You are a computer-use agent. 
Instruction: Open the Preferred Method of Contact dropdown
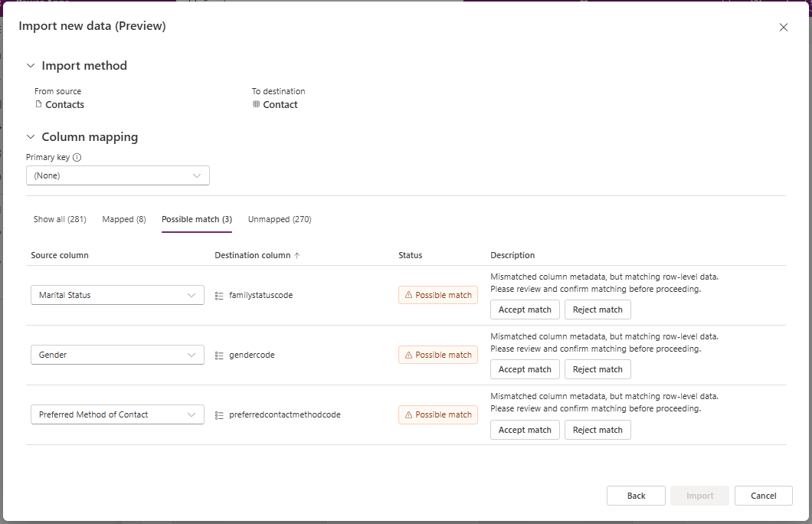coord(117,414)
